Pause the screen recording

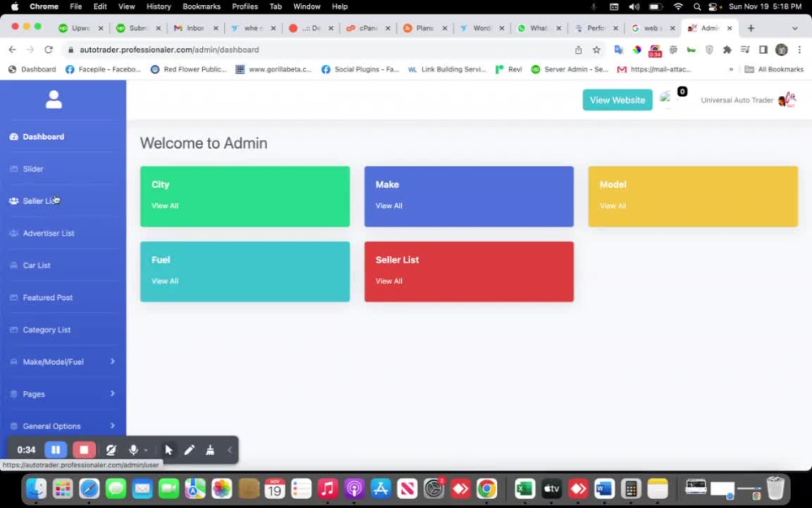[x=56, y=449]
